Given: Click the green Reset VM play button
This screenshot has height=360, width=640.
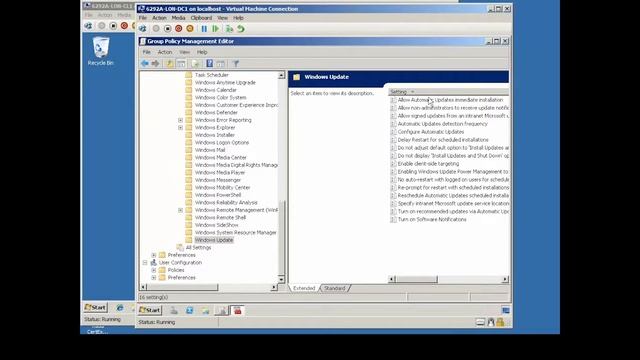Looking at the screenshot, I should click(216, 29).
